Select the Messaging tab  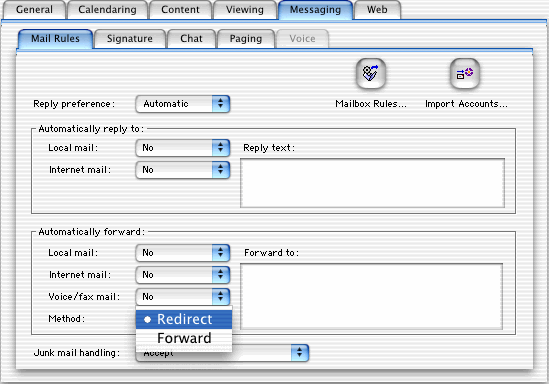315,9
